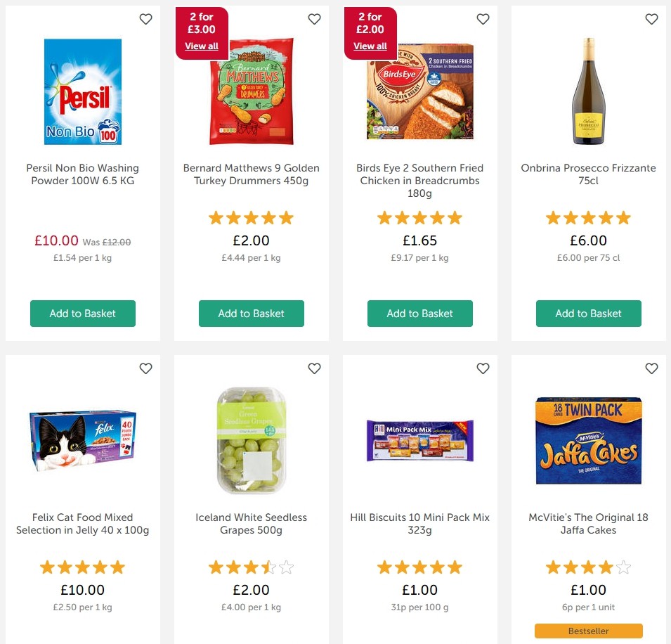Open View all under 2 for £3.00 offer
Image resolution: width=671 pixels, height=644 pixels.
point(202,46)
